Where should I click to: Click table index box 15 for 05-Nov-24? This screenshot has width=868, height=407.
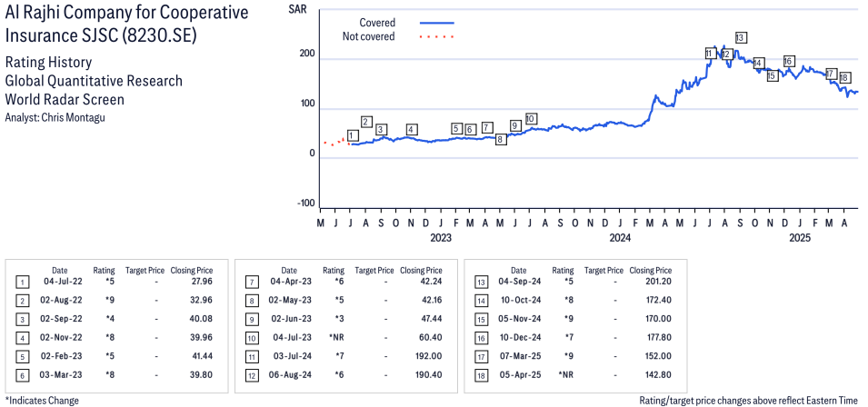(x=481, y=320)
